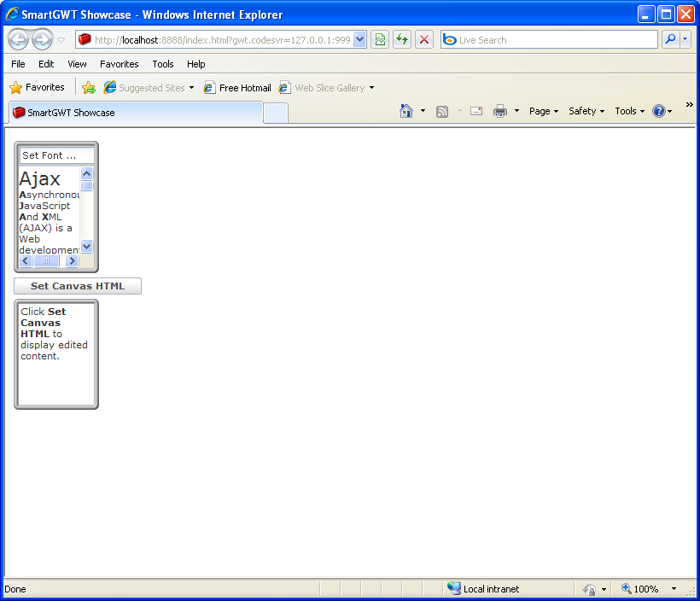Viewport: 700px width, 601px height.
Task: Click the Print printer icon
Action: 500,111
